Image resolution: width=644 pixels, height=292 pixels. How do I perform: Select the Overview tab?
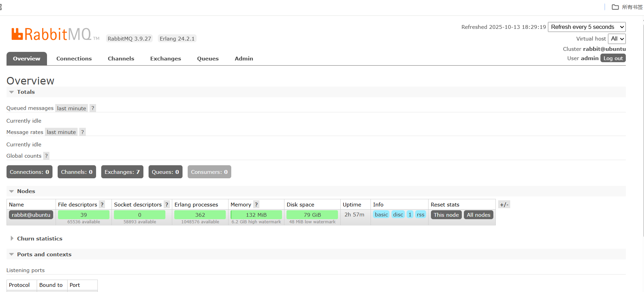pyautogui.click(x=27, y=58)
